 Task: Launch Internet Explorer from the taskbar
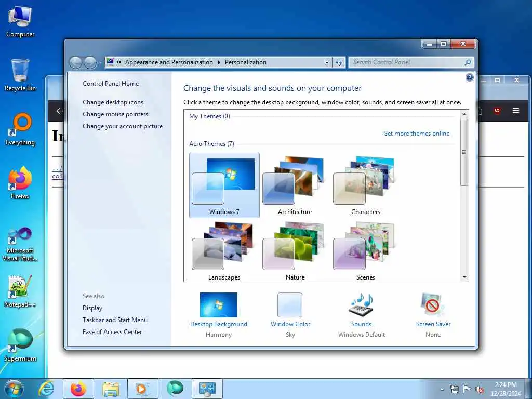tap(46, 389)
